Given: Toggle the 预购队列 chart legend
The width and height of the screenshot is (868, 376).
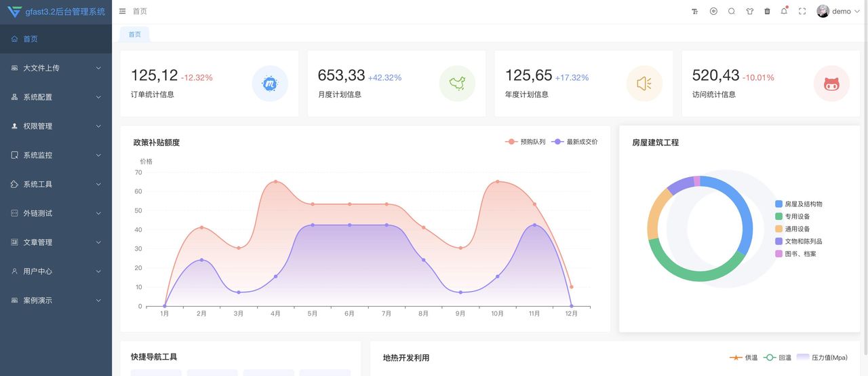Looking at the screenshot, I should [526, 142].
